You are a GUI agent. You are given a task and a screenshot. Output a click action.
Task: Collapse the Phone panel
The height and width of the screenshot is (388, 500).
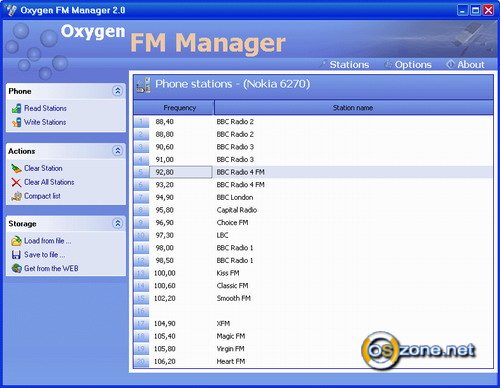click(117, 91)
